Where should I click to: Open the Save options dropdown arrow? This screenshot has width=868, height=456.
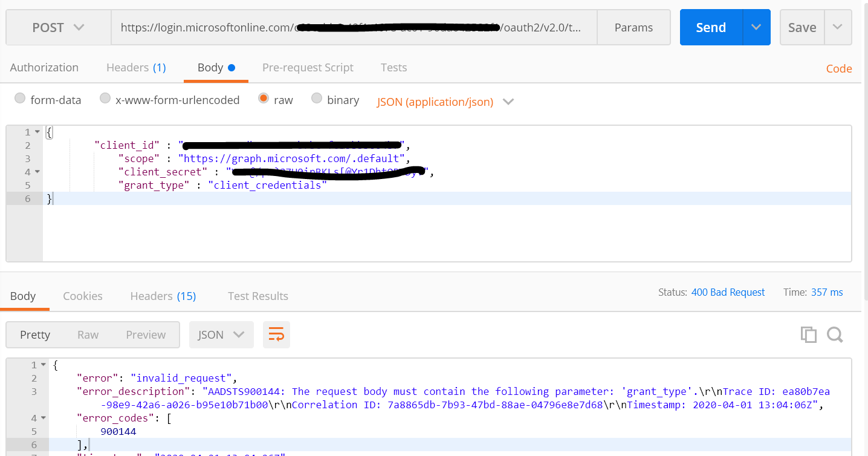click(x=838, y=27)
